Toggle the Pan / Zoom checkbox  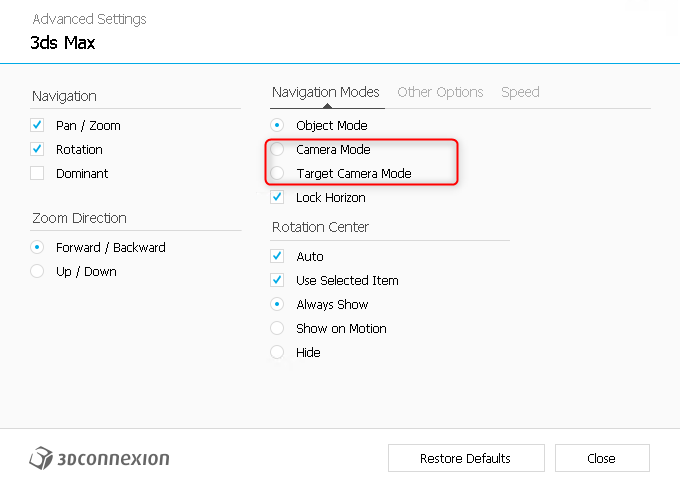(x=37, y=125)
